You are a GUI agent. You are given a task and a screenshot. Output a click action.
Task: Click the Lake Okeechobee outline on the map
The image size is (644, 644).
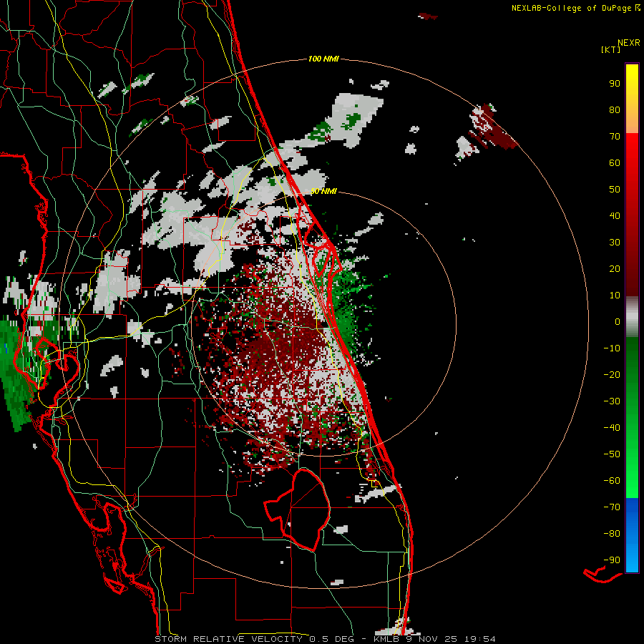(298, 509)
